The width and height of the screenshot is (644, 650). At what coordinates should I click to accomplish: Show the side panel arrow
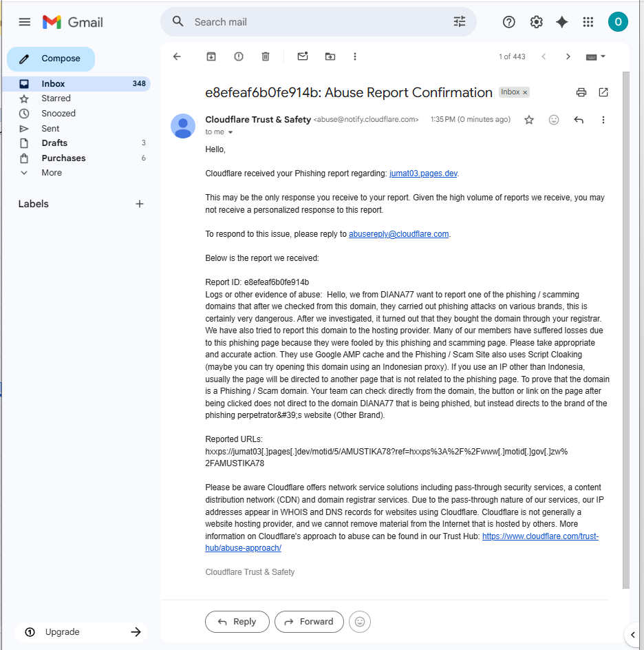632,635
